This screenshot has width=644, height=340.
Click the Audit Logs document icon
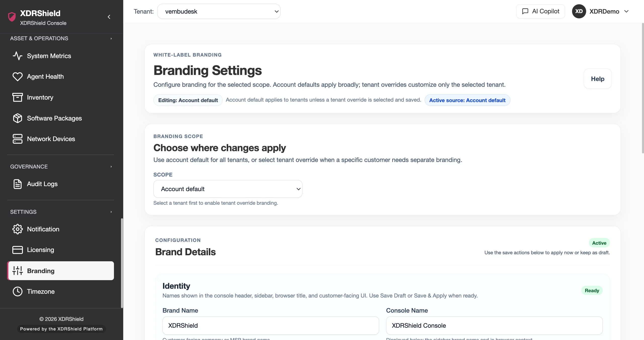[x=18, y=184]
